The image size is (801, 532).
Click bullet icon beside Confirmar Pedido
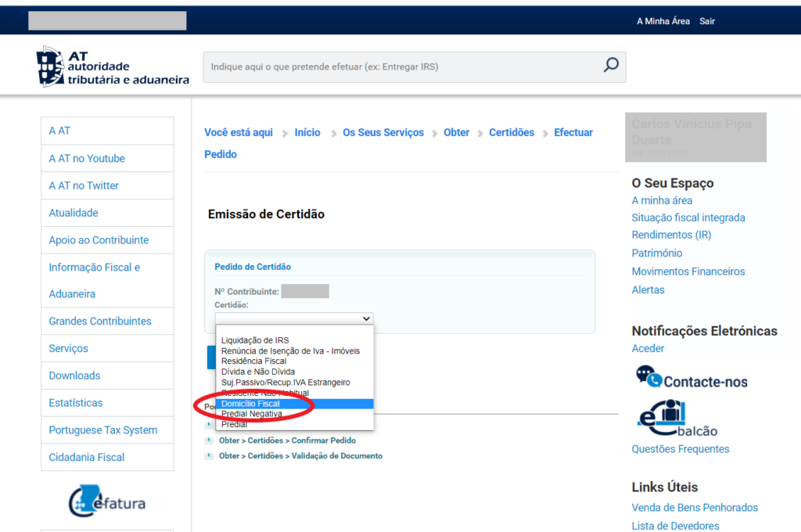[208, 440]
